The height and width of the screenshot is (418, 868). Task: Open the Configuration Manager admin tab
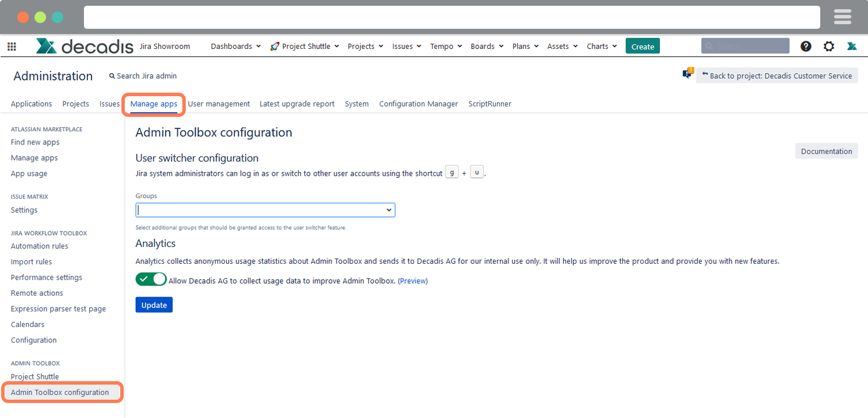tap(418, 104)
